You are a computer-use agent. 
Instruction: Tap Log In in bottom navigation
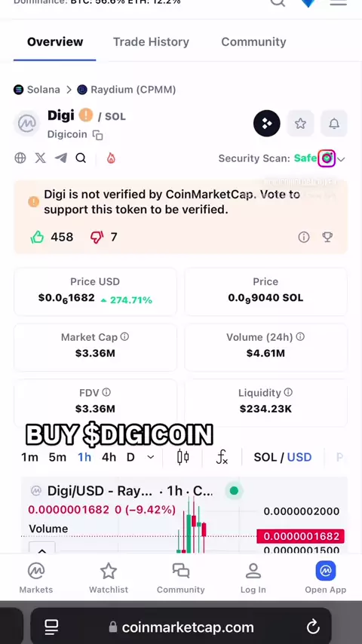coord(253,578)
